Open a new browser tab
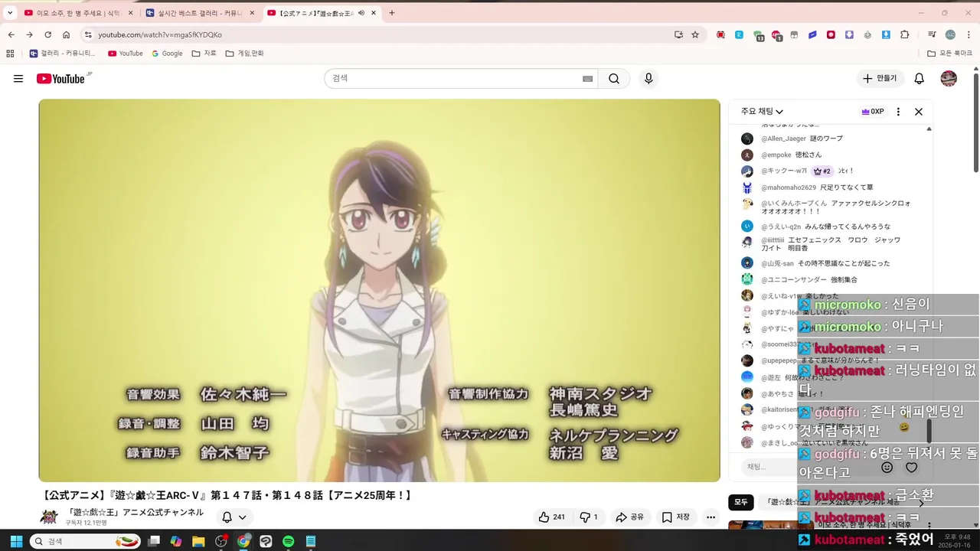 pos(392,13)
